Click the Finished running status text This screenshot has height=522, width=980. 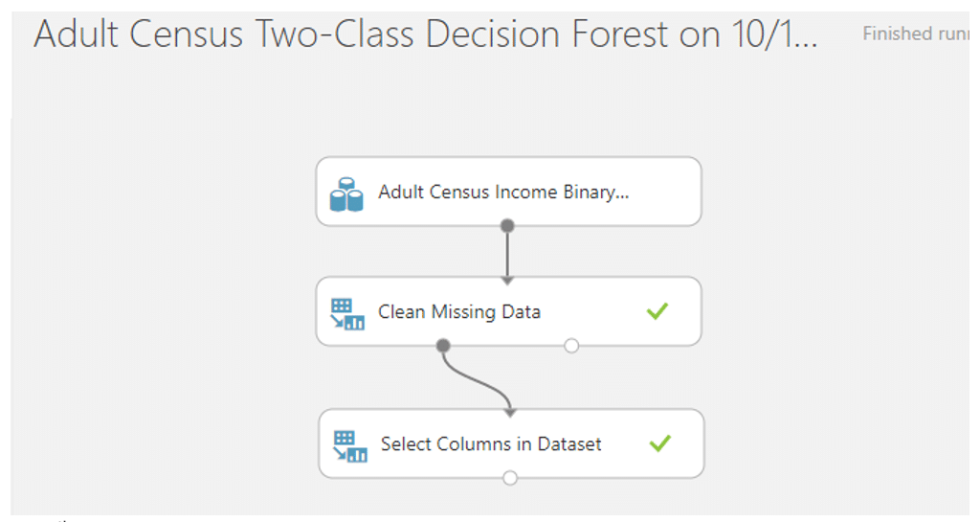[916, 34]
